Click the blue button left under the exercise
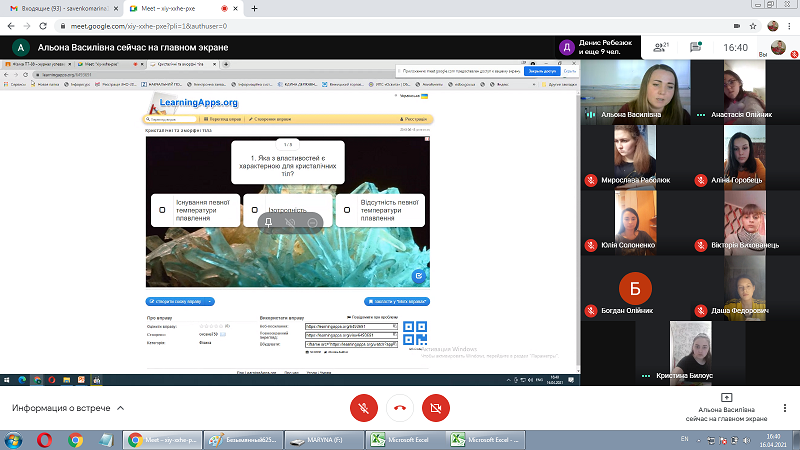The width and height of the screenshot is (800, 450). click(180, 302)
